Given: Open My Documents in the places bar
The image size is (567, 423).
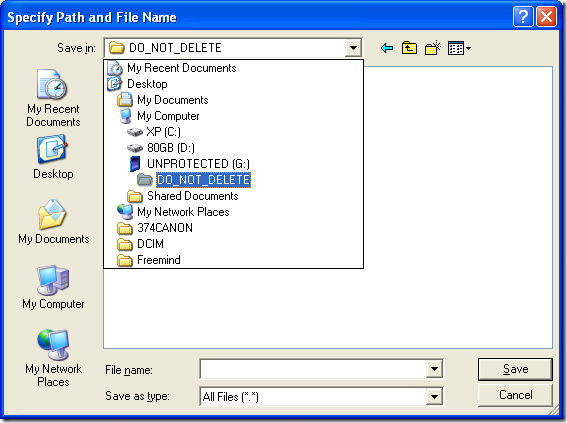Looking at the screenshot, I should (x=54, y=222).
